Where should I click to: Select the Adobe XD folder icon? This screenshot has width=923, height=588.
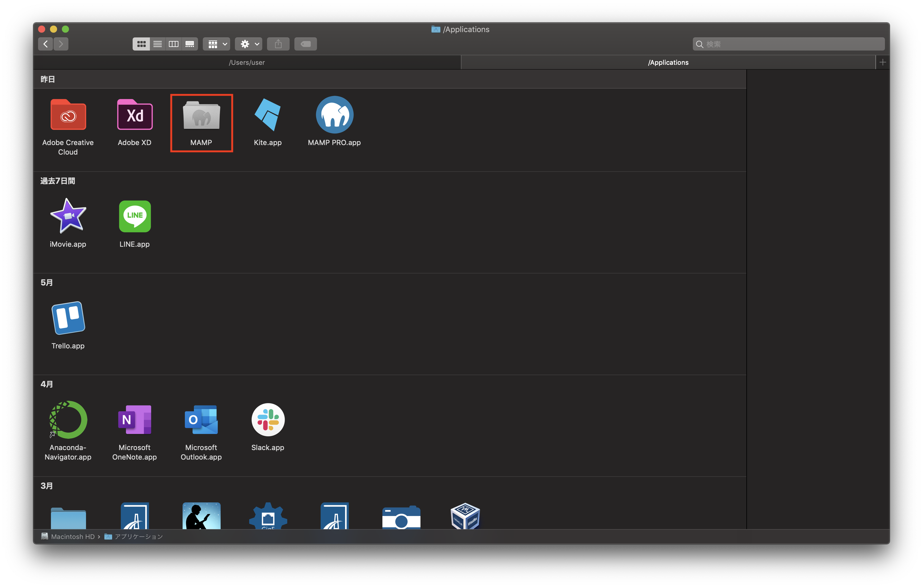(x=134, y=115)
